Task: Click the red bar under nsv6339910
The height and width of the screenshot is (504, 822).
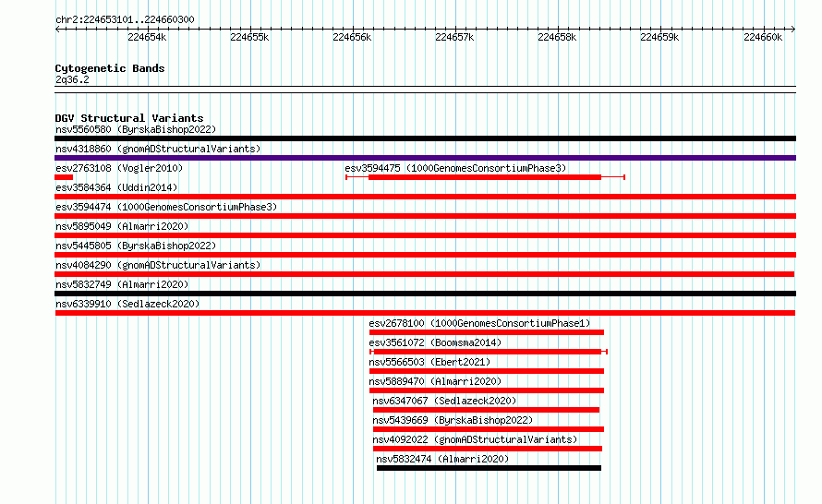Action: 425,313
